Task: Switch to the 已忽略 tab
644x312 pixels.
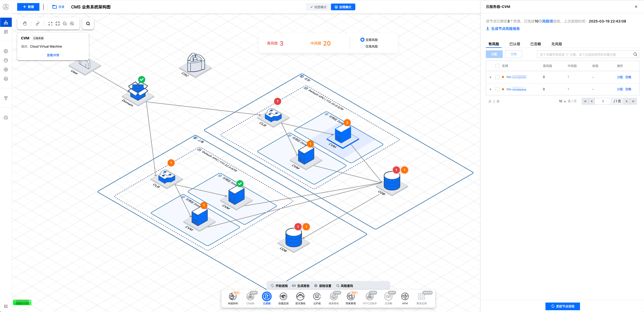Action: [x=535, y=44]
